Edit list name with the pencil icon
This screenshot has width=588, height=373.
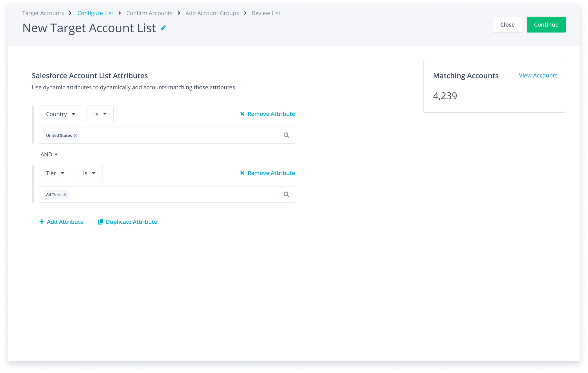163,28
